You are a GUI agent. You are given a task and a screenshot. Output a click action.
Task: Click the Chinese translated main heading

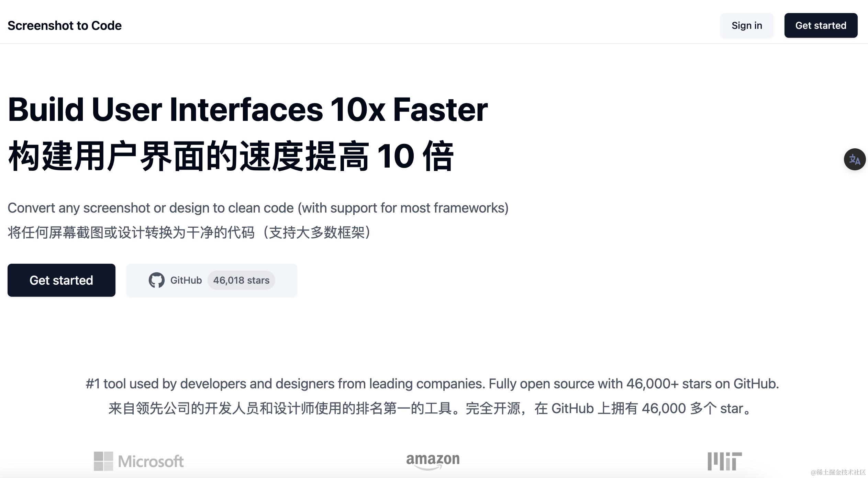231,156
